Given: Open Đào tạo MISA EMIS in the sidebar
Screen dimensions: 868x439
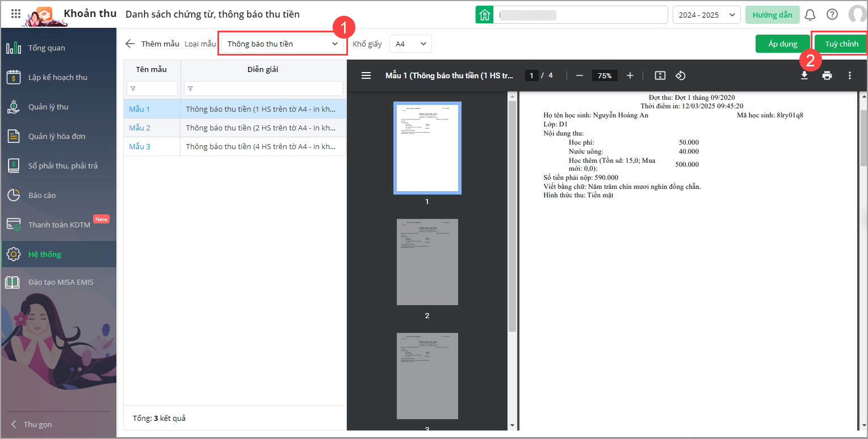Looking at the screenshot, I should point(58,282).
